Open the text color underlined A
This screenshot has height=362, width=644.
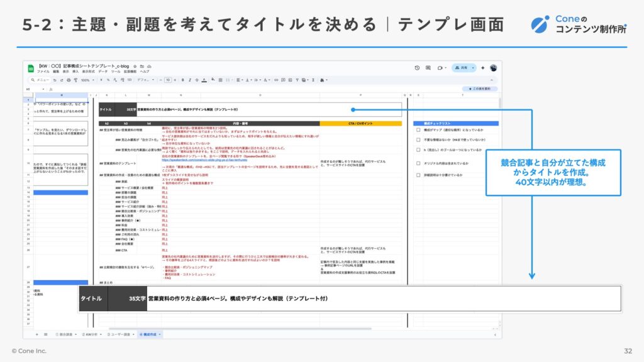click(204, 80)
